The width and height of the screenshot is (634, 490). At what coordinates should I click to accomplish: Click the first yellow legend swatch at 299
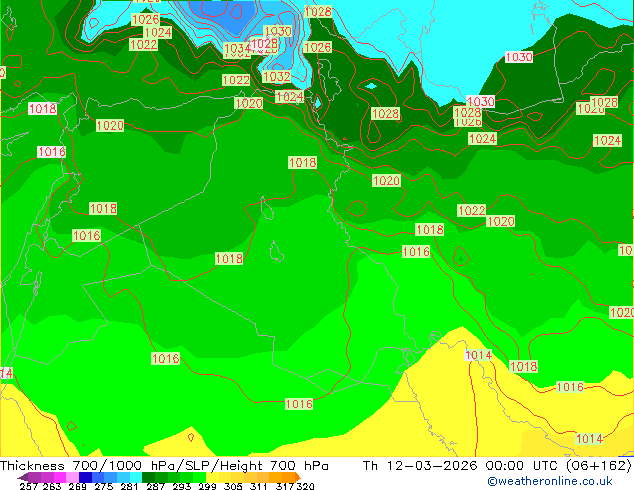coord(212,477)
